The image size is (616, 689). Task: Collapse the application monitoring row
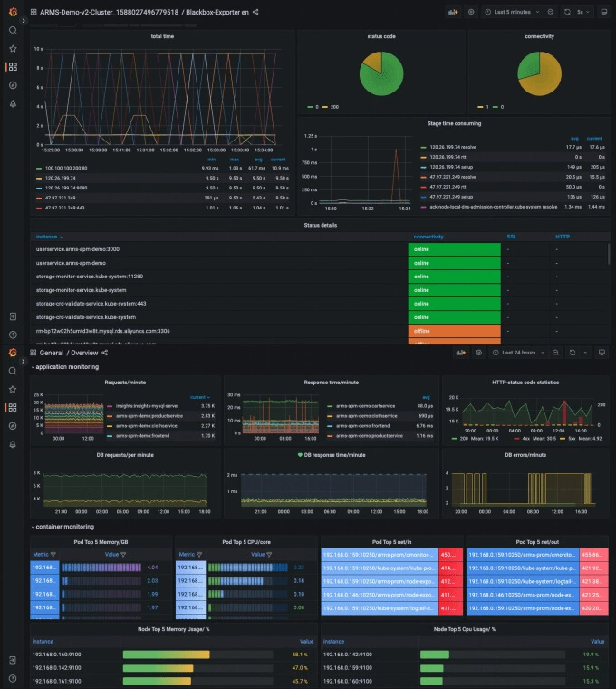pos(65,367)
